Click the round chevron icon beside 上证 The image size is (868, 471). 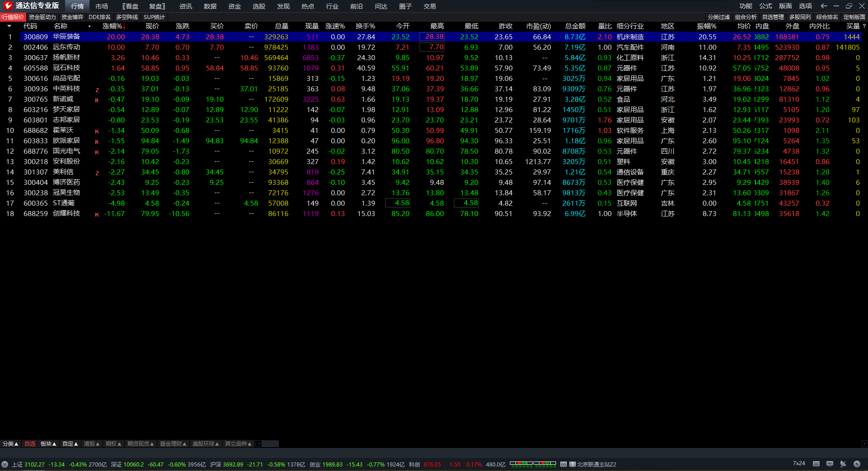click(5, 464)
